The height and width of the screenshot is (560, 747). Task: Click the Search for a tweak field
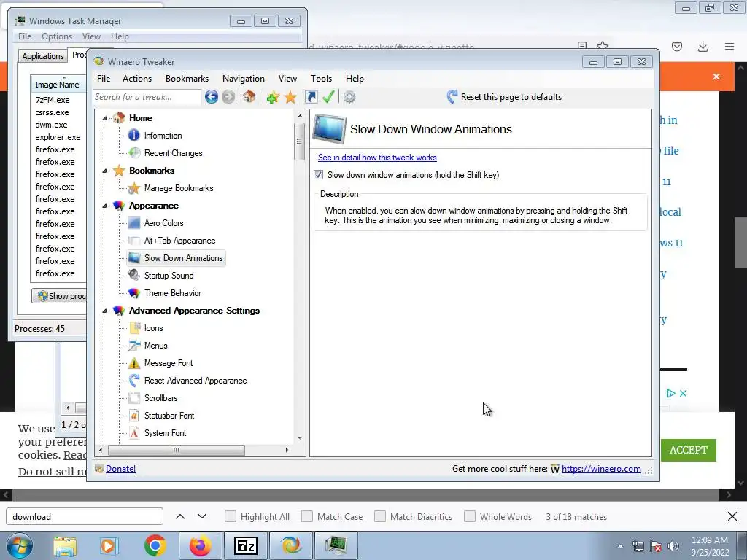pos(147,97)
